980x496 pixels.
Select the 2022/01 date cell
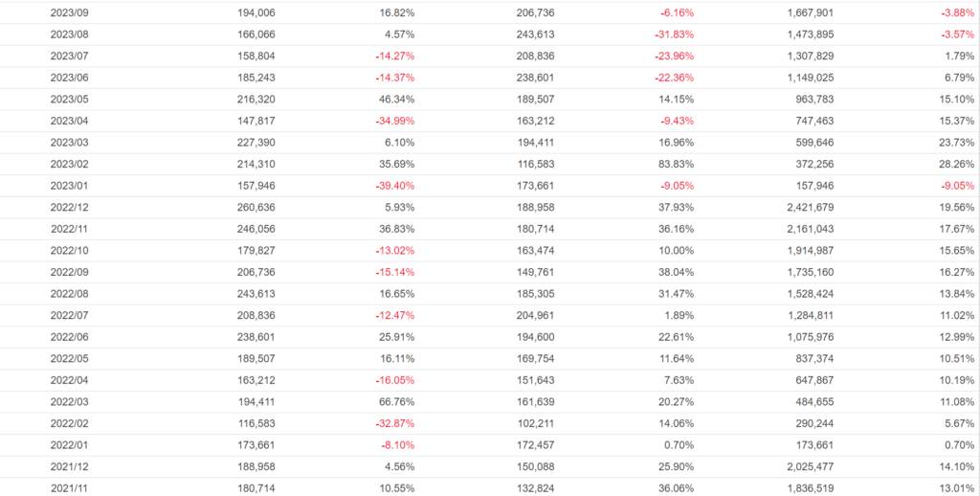pos(70,445)
